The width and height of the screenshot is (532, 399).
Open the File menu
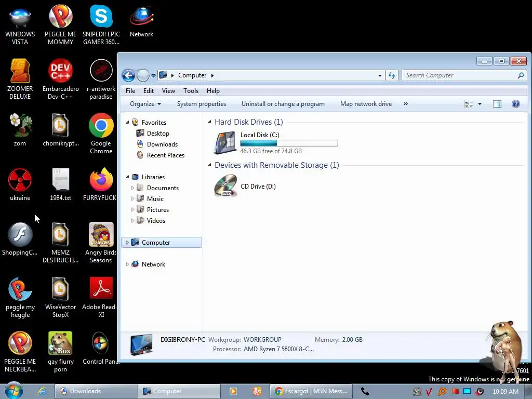[x=130, y=90]
